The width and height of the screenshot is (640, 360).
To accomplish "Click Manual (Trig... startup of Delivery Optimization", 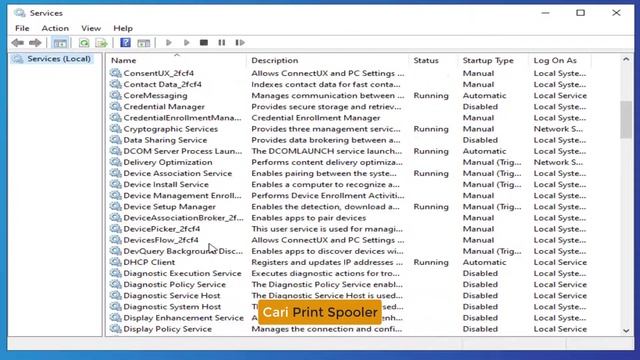I will tap(492, 162).
